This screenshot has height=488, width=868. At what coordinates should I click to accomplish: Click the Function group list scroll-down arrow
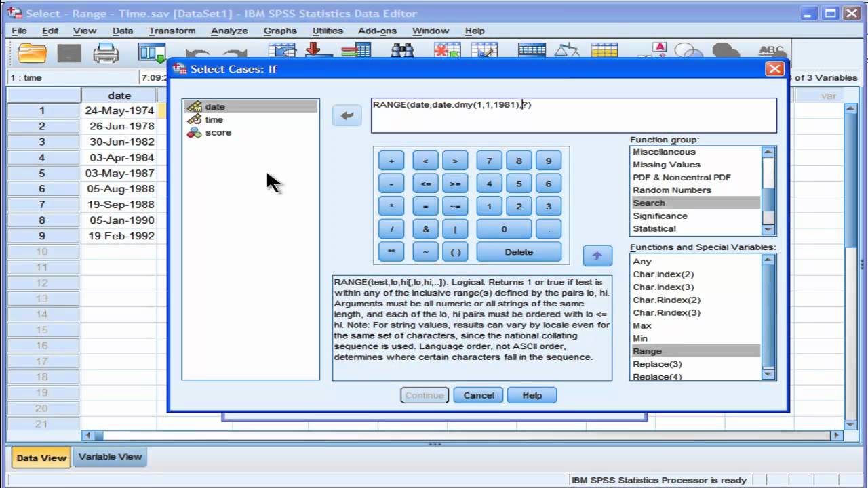point(768,230)
